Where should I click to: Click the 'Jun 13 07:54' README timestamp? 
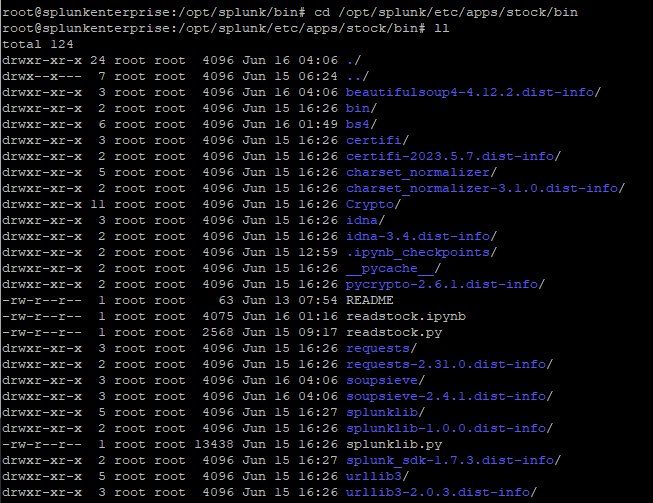(x=290, y=301)
